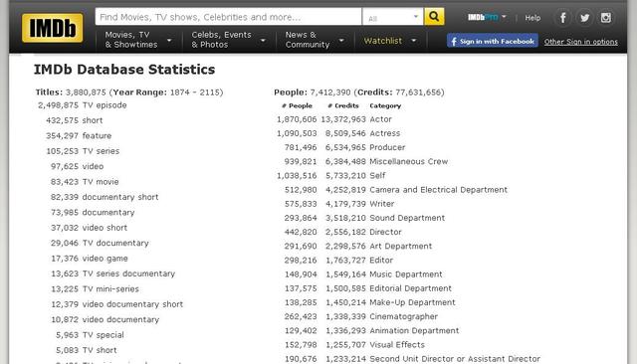Image resolution: width=637 pixels, height=364 pixels.
Task: Click the Visual Effects category row
Action: 354,345
